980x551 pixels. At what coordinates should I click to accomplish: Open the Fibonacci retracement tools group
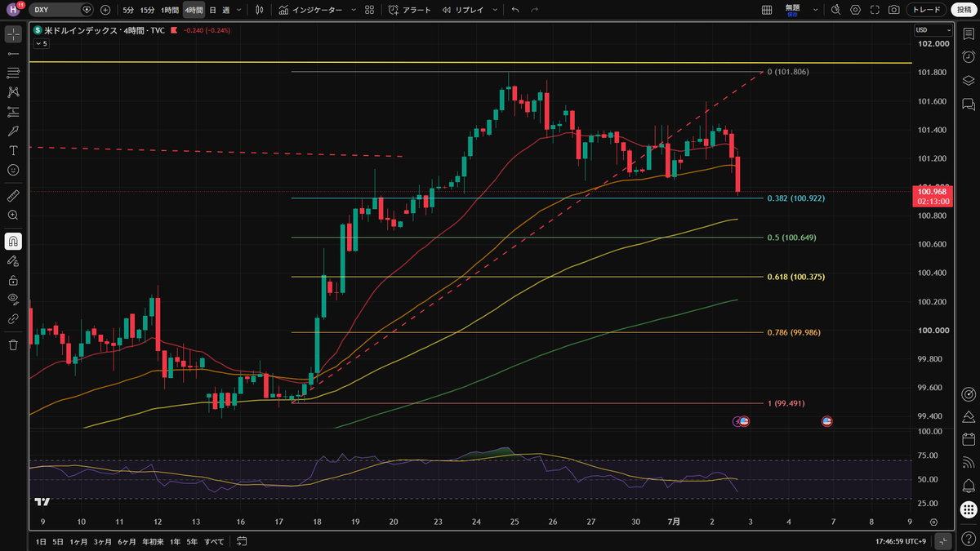coord(13,73)
